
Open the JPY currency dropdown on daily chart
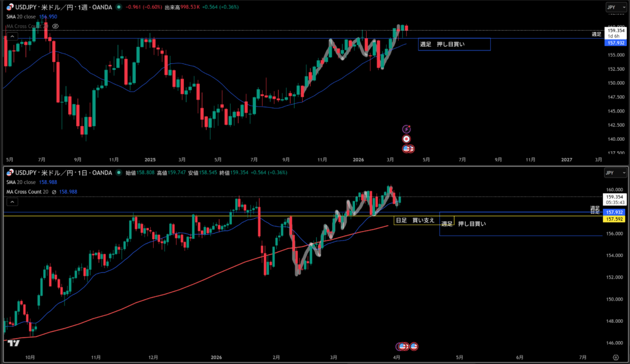coord(611,173)
